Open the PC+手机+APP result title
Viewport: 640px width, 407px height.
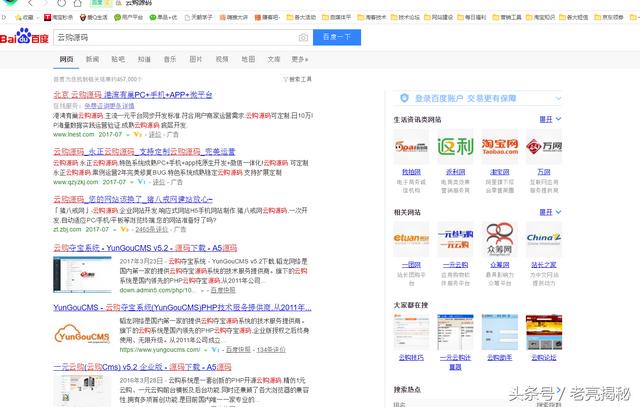(133, 95)
